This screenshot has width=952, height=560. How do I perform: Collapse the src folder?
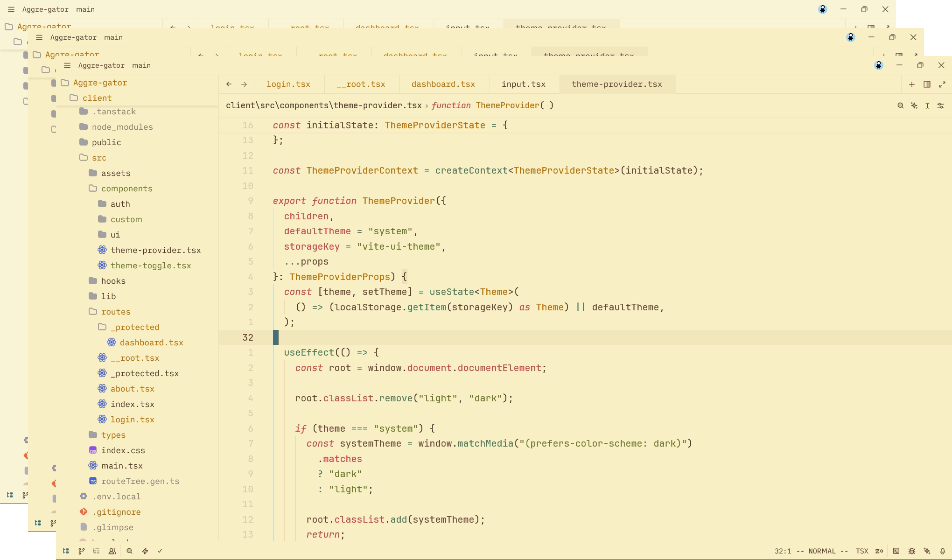pos(138,158)
